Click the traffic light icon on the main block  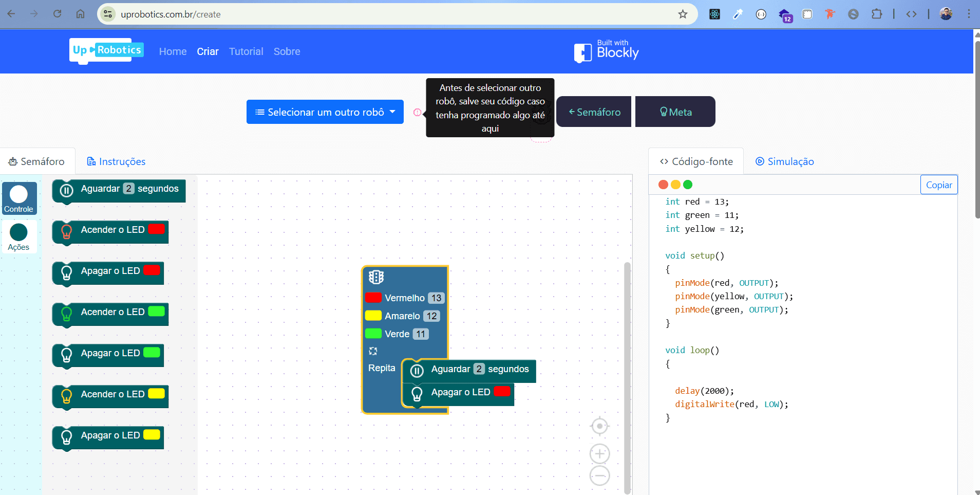376,277
